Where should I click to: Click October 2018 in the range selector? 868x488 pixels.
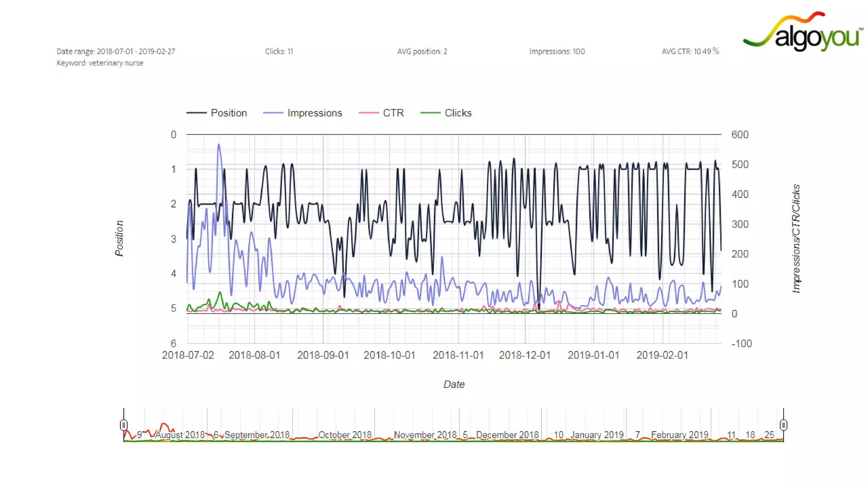(345, 435)
